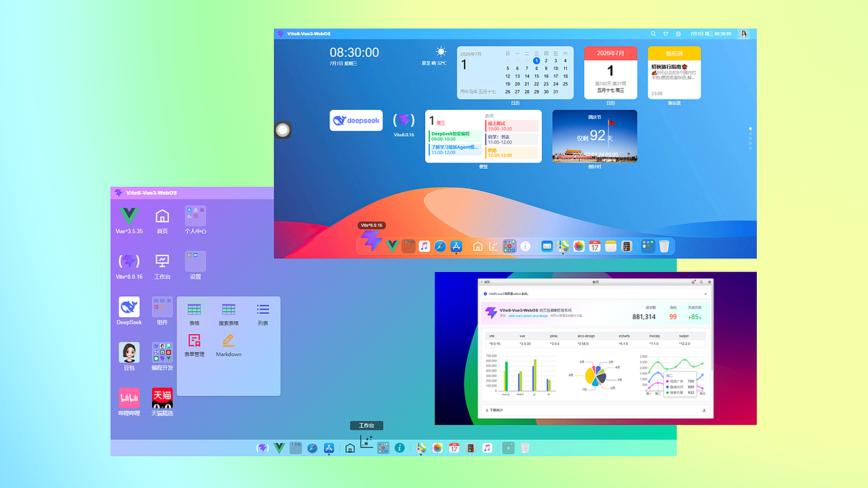Click 工作台 chart icon in the purple desktop dock
Screen dimensions: 868x488
pos(367,441)
